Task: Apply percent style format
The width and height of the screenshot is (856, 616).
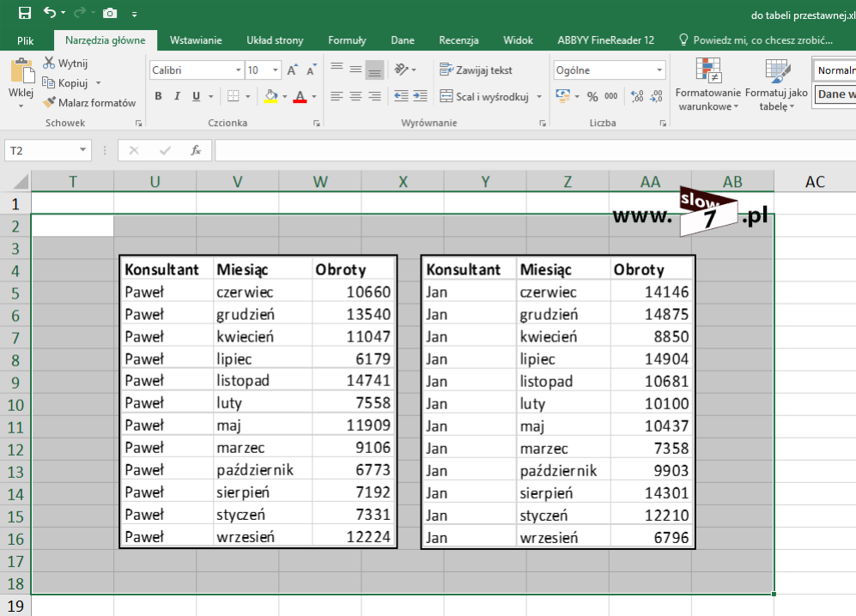Action: tap(592, 97)
